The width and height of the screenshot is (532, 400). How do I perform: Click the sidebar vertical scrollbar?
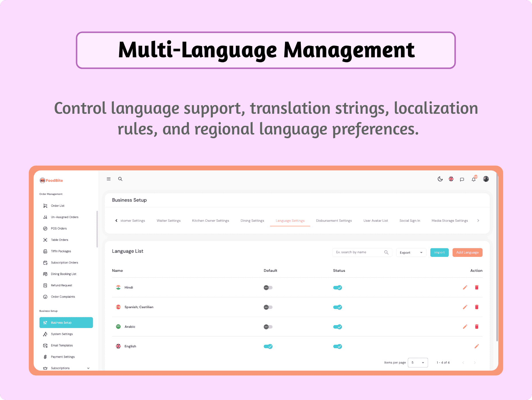97,229
